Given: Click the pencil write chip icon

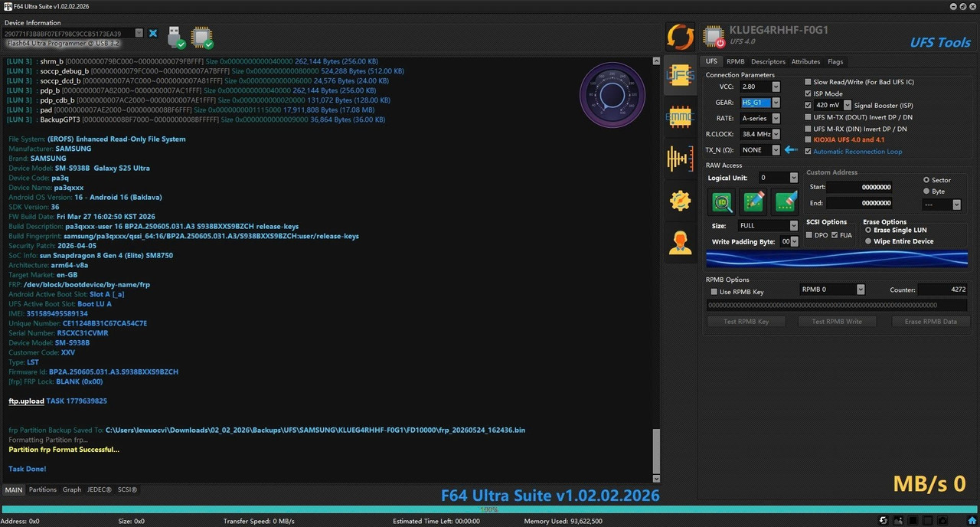Looking at the screenshot, I should [x=754, y=201].
